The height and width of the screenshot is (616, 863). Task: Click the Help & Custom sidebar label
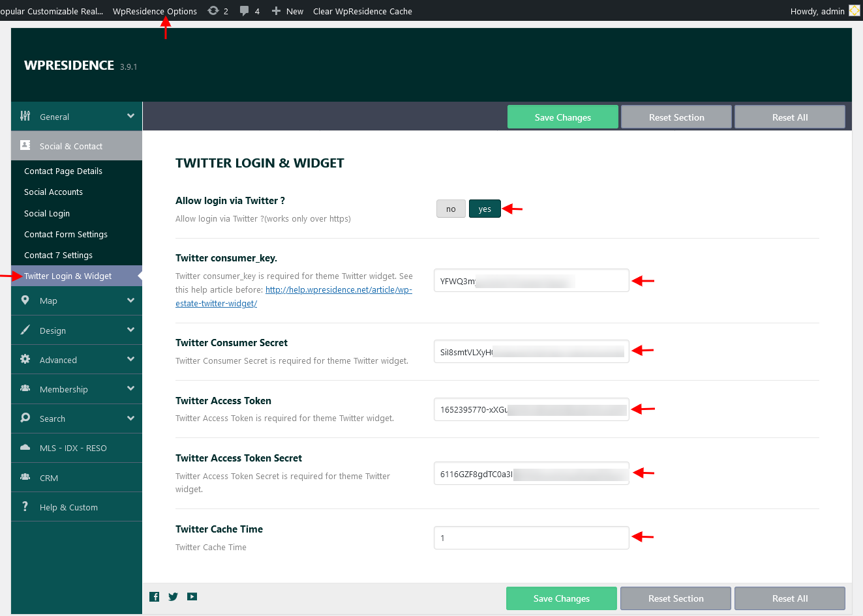pyautogui.click(x=68, y=507)
